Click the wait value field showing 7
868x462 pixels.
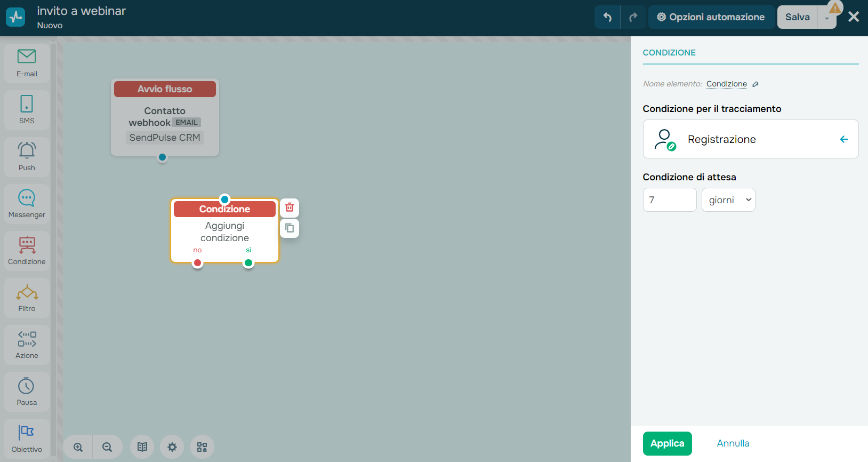coord(670,200)
